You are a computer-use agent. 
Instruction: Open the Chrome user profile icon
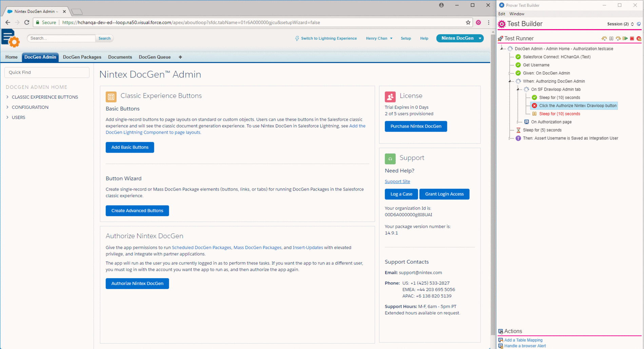point(441,5)
